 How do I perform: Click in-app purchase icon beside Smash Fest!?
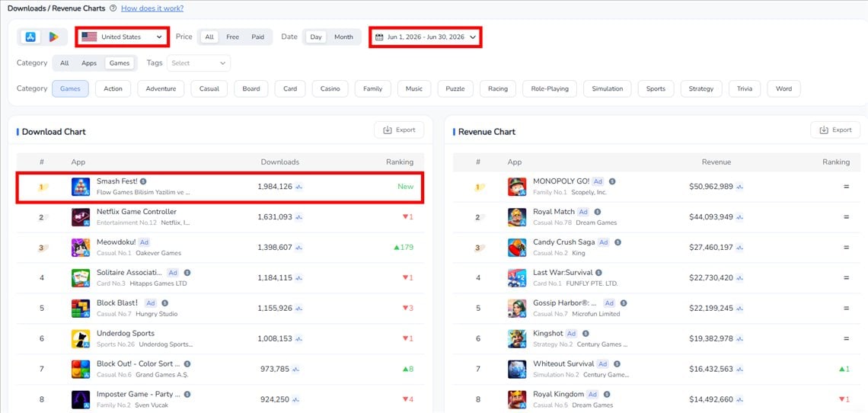tap(143, 181)
